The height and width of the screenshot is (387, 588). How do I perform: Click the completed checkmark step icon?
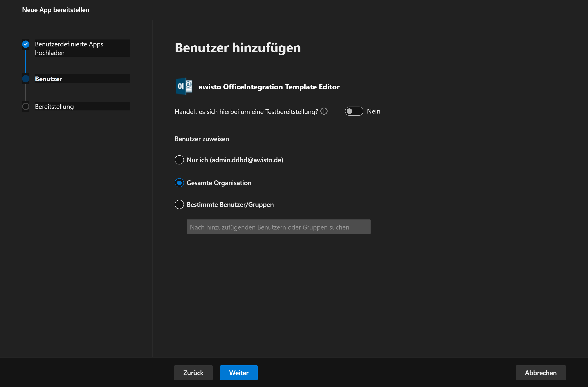pyautogui.click(x=26, y=44)
